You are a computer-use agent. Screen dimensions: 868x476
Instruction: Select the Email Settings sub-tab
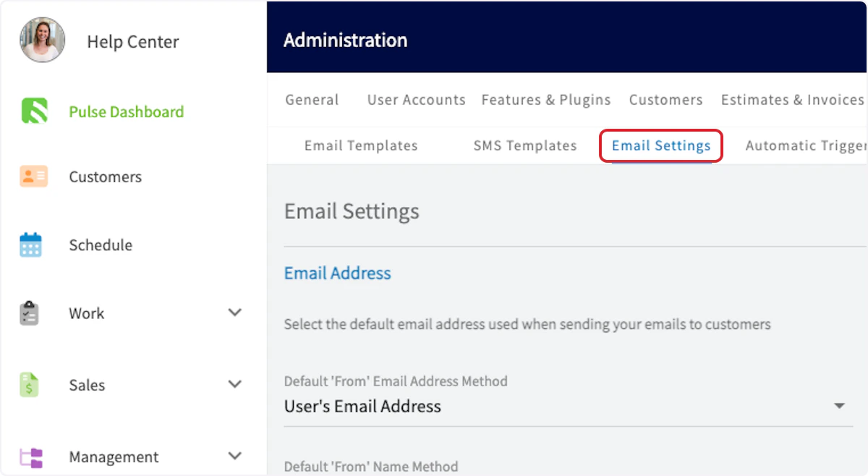pyautogui.click(x=661, y=146)
